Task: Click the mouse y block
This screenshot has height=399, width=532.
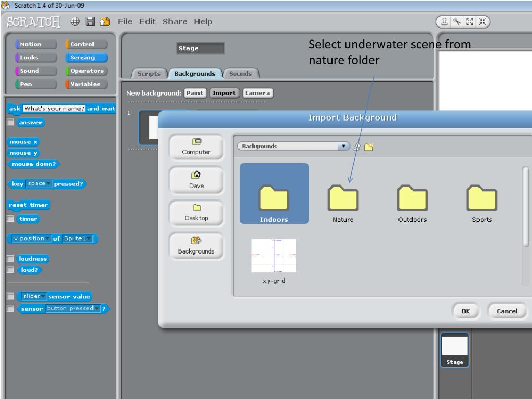Action: point(23,153)
